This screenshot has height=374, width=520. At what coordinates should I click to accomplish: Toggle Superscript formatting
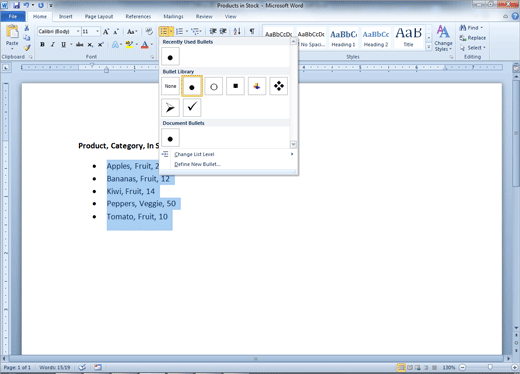(x=100, y=45)
